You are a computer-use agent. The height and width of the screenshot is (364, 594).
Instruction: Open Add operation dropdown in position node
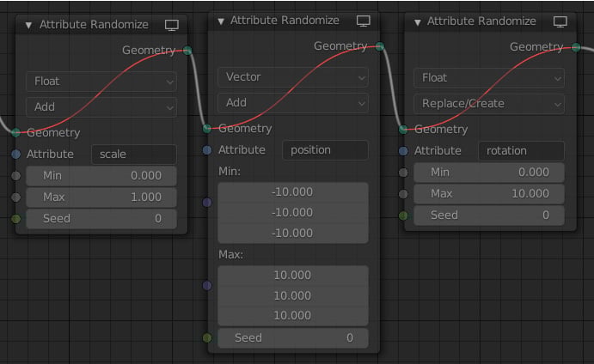click(293, 103)
